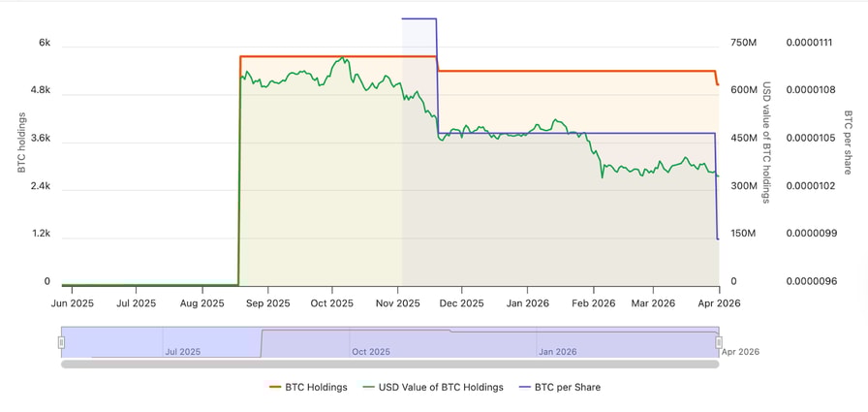Click the purple BTC per Share peak plateau
The image size is (868, 412).
[x=418, y=18]
